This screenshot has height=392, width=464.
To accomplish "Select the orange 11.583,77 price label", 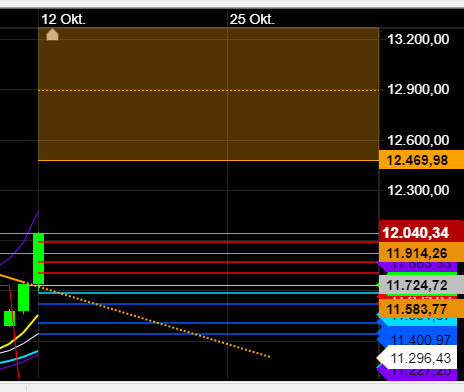I will (x=421, y=309).
